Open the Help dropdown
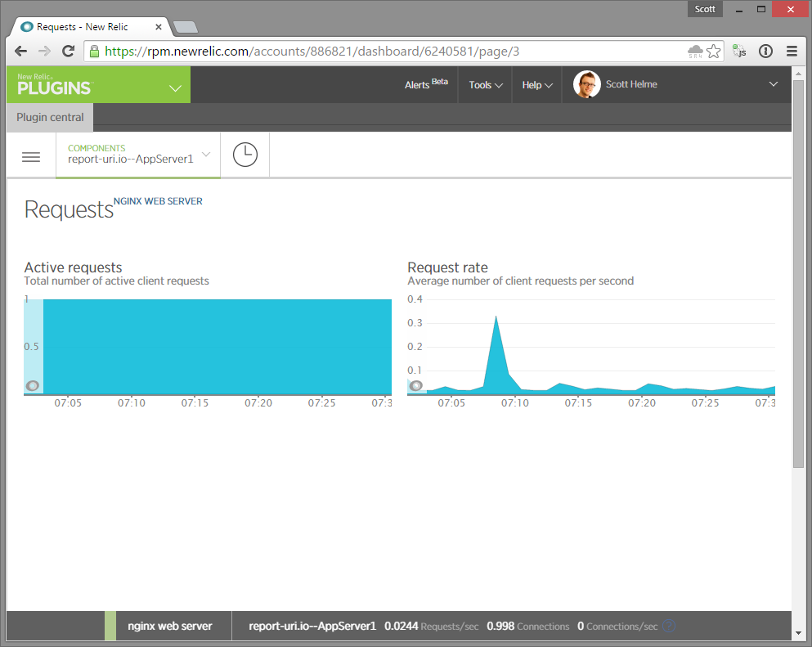The height and width of the screenshot is (647, 812). pyautogui.click(x=537, y=84)
